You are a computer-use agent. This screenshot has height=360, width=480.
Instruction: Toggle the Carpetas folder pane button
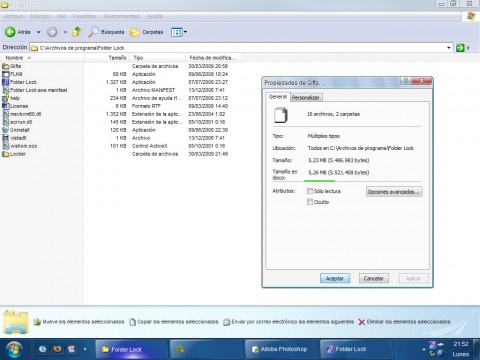point(147,32)
